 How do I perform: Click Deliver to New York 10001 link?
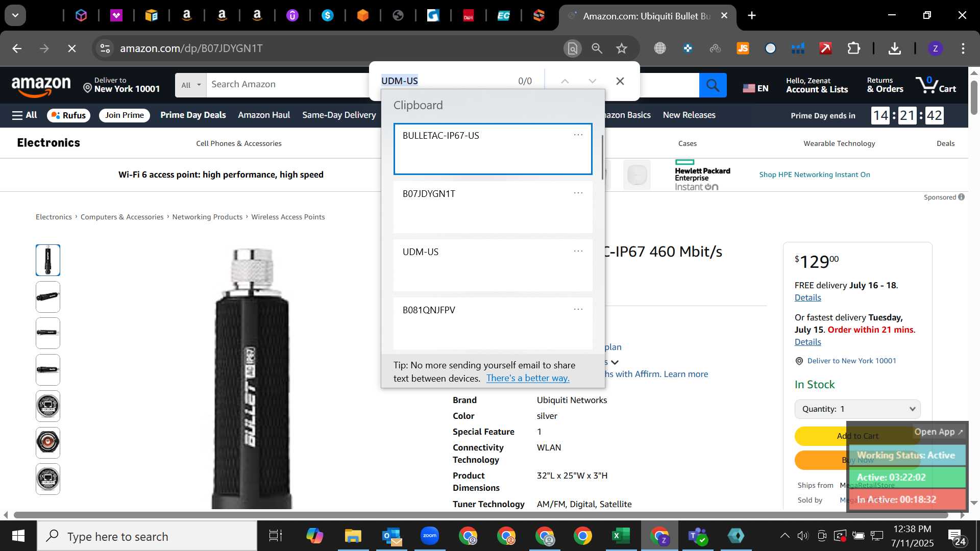point(851,361)
